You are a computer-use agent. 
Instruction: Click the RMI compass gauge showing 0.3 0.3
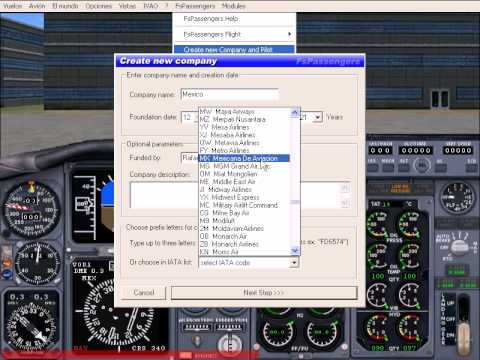pos(31,322)
